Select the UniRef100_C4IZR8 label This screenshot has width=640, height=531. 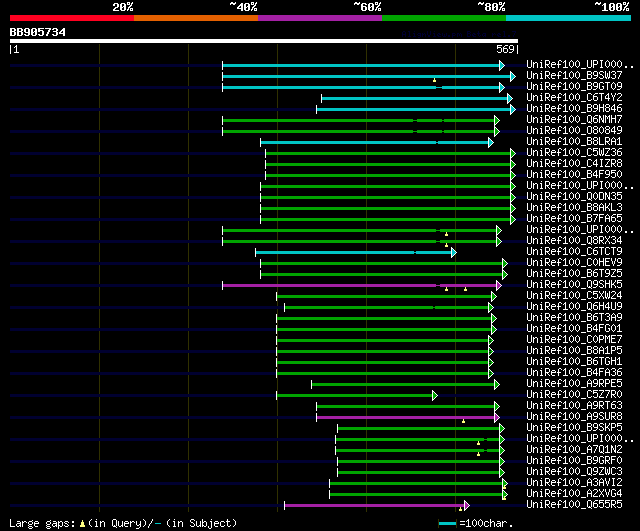pos(574,163)
